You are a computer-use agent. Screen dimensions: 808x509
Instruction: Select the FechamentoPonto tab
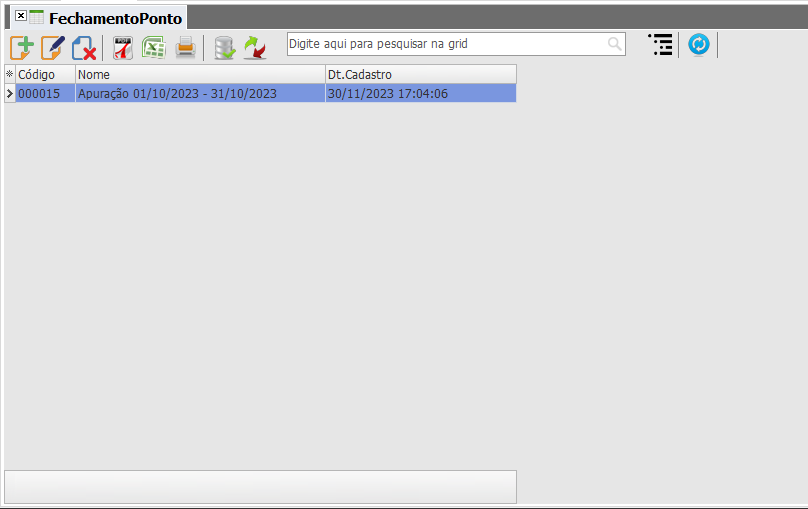coord(115,19)
